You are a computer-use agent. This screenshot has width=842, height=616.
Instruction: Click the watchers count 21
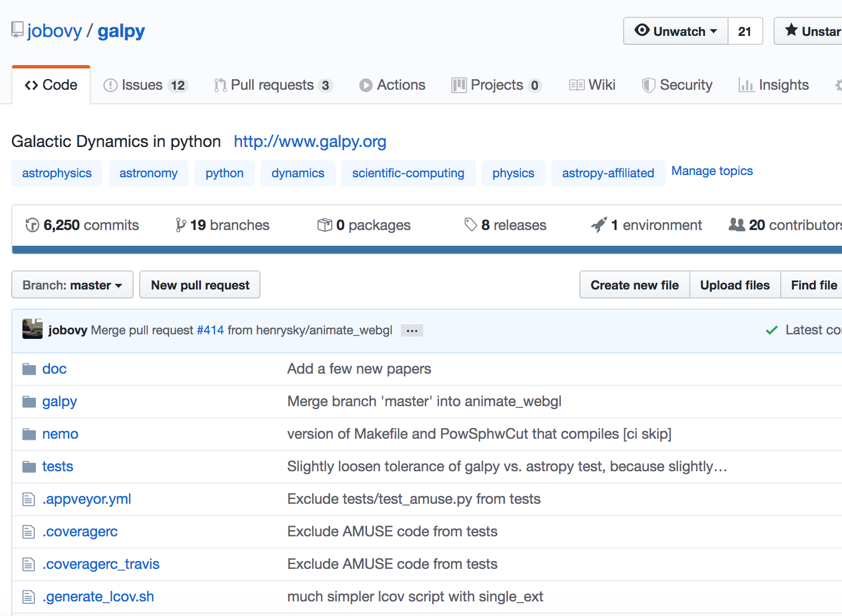coord(745,31)
